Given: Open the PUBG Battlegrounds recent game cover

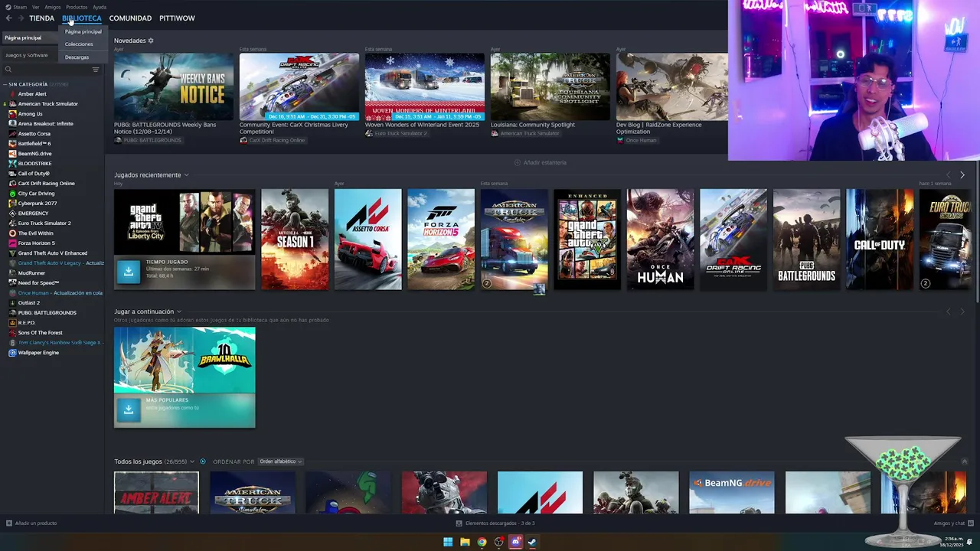Looking at the screenshot, I should pyautogui.click(x=806, y=240).
